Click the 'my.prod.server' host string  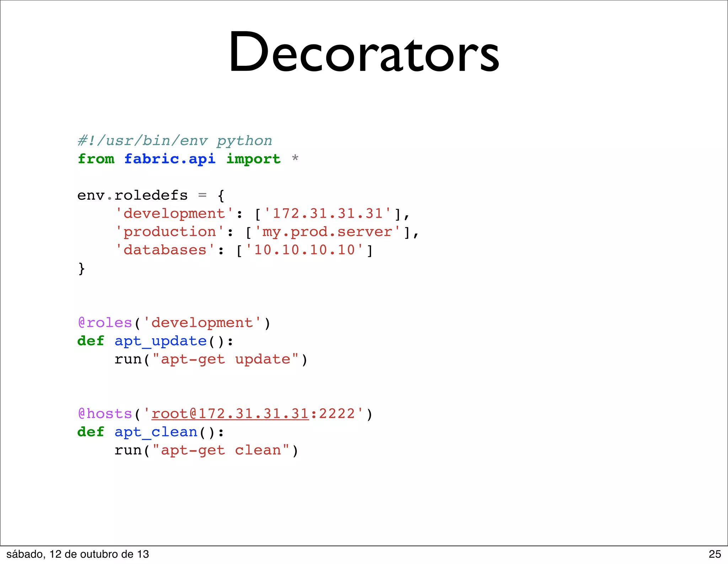pos(327,232)
